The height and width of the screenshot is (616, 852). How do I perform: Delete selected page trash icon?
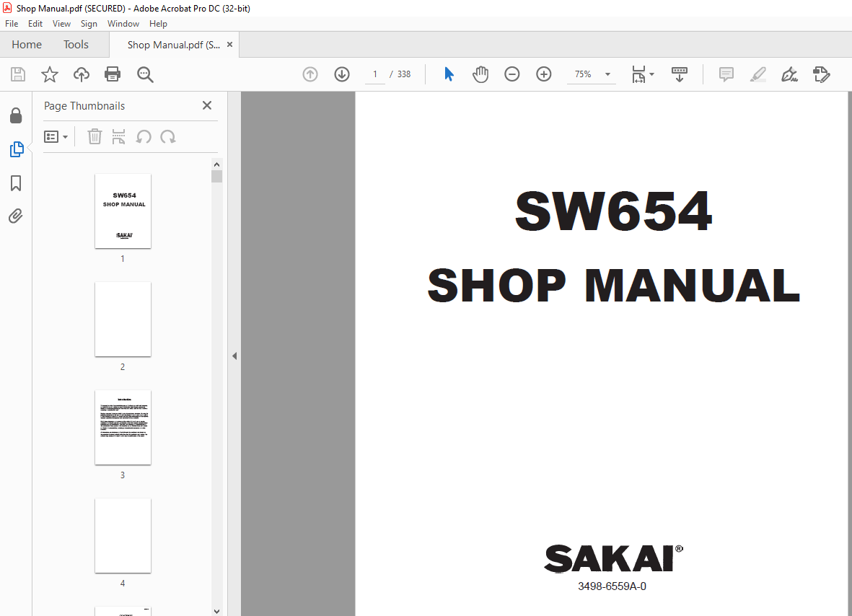point(95,136)
